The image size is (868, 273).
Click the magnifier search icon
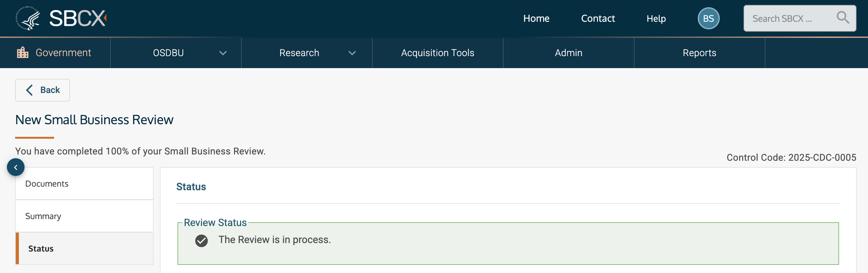click(843, 18)
